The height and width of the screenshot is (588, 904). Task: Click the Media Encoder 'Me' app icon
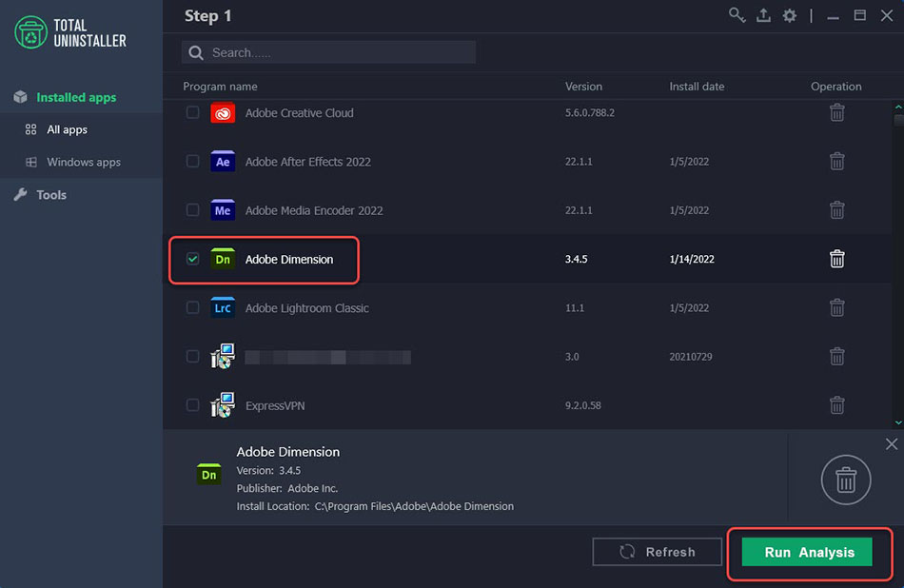223,210
